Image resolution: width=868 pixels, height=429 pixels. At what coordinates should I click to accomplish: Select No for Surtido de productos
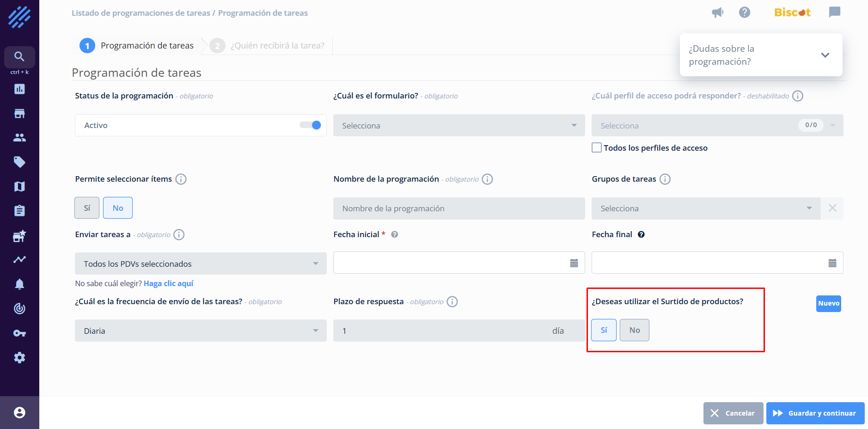click(x=634, y=330)
